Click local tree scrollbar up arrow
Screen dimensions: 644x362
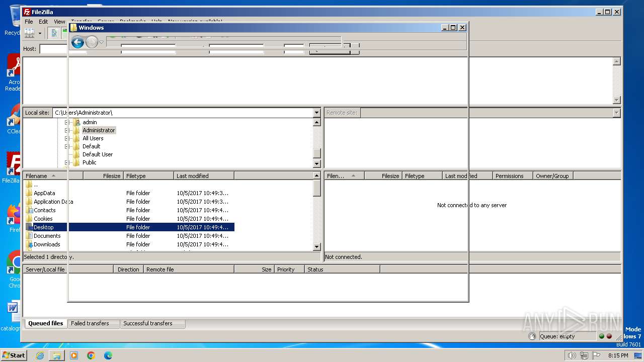tap(316, 122)
